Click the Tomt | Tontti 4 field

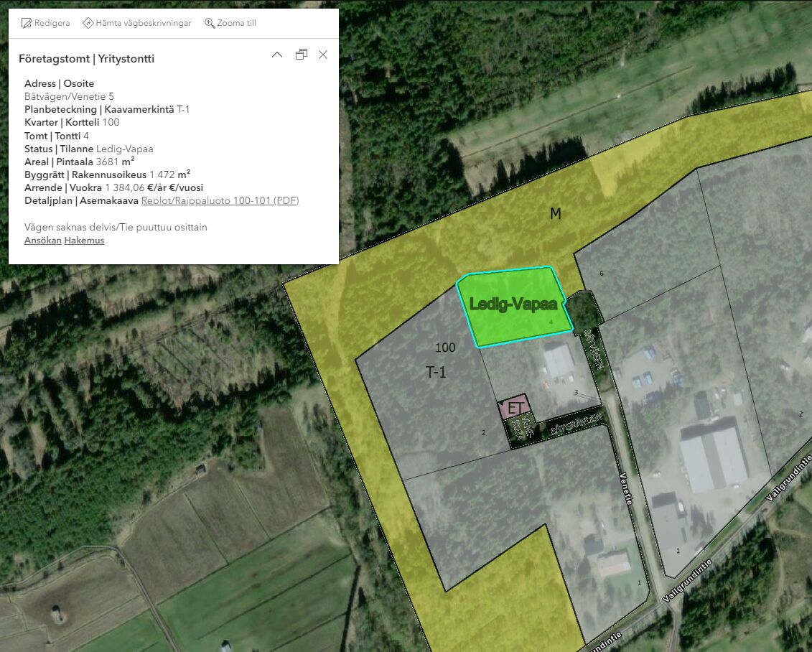tap(57, 136)
